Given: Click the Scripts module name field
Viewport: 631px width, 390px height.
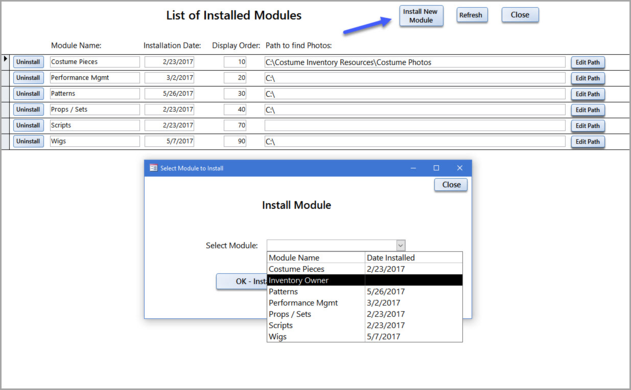Looking at the screenshot, I should 95,126.
